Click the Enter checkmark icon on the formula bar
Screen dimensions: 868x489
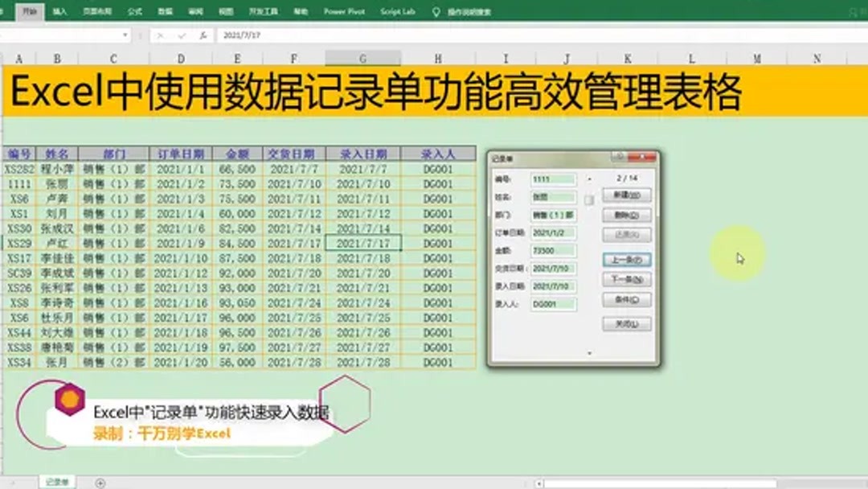point(182,35)
